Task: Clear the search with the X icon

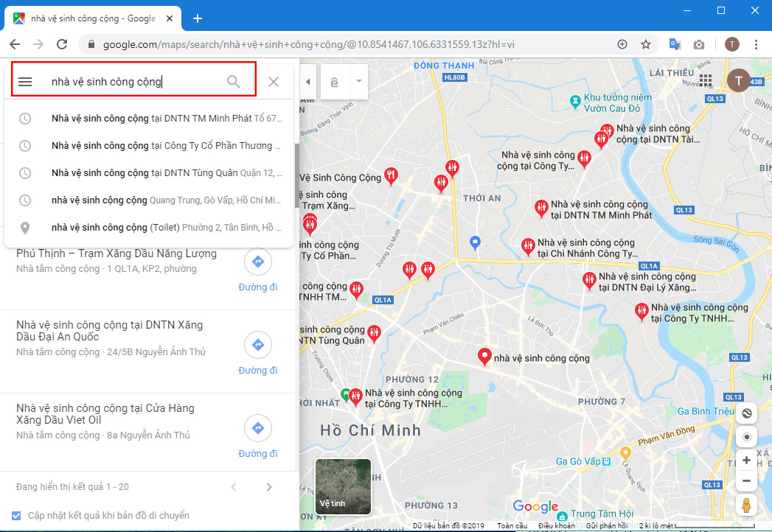Action: 274,82
